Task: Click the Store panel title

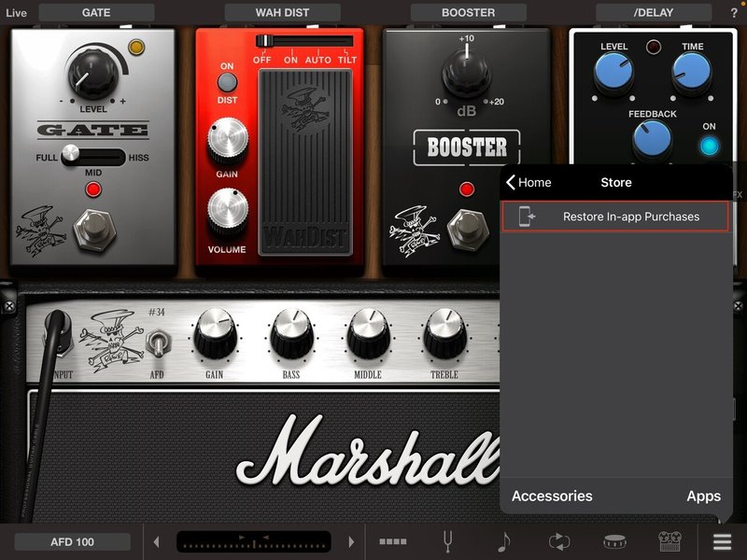Action: coord(616,182)
